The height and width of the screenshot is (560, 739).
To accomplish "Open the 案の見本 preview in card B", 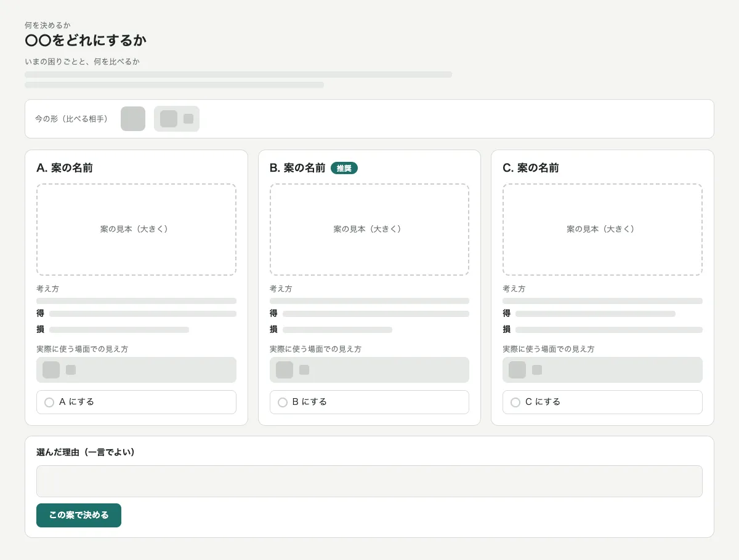I will [x=369, y=230].
